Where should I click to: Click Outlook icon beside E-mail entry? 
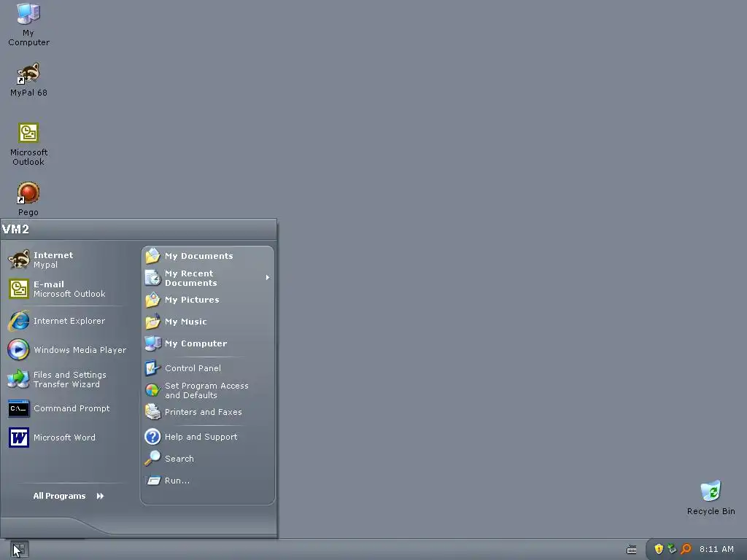click(x=18, y=289)
